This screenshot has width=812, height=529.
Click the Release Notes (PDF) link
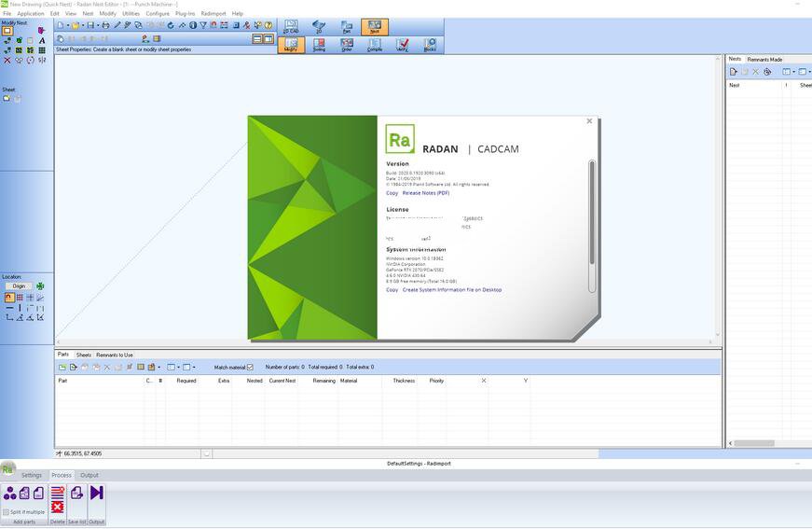tap(426, 193)
